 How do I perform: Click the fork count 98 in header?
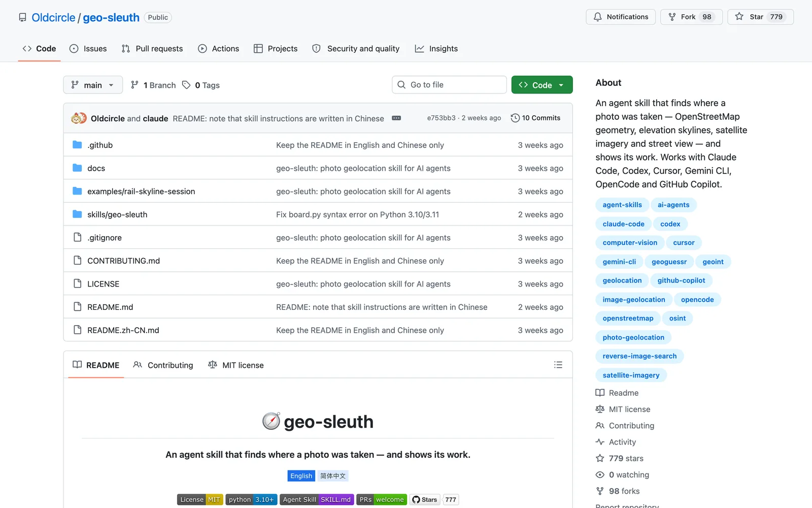pyautogui.click(x=707, y=17)
